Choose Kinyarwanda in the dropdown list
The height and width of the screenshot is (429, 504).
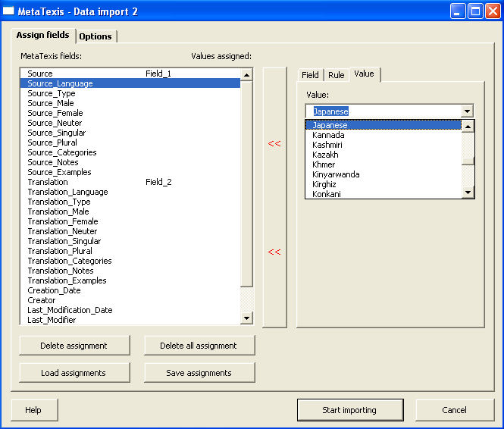383,174
